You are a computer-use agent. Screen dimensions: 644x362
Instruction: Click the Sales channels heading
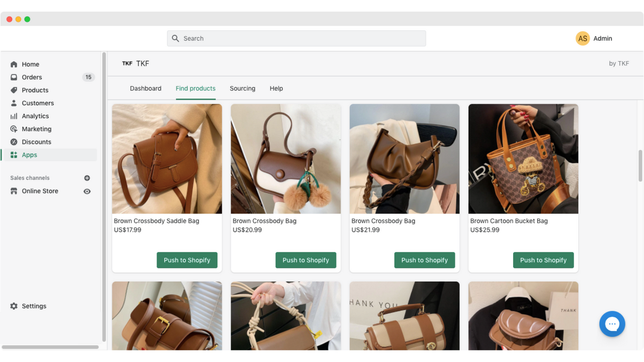click(x=30, y=178)
